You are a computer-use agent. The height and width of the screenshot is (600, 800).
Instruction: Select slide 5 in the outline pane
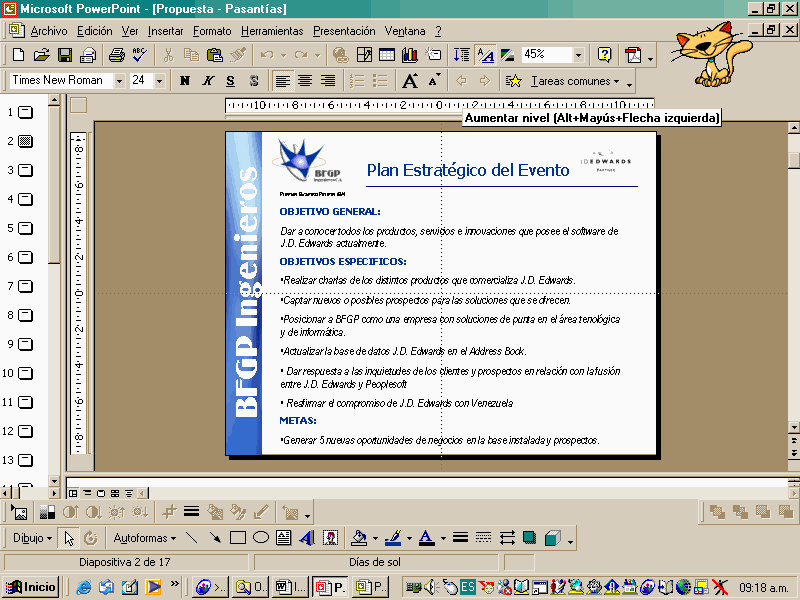(25, 229)
